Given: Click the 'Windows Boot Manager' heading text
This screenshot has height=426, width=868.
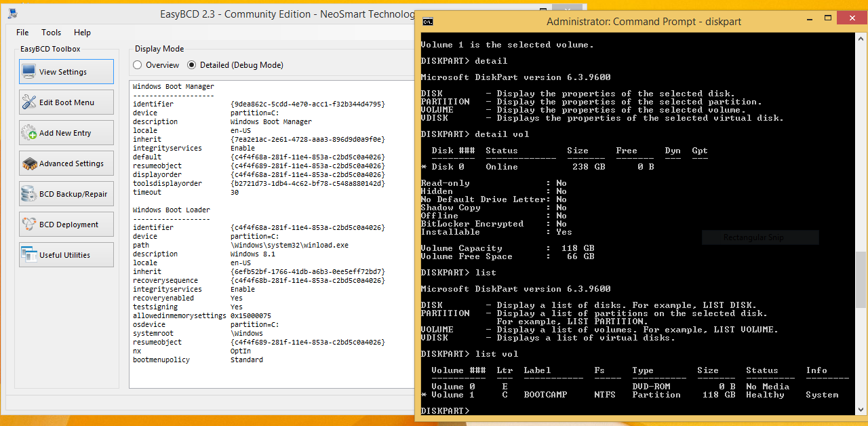Looking at the screenshot, I should click(x=174, y=87).
